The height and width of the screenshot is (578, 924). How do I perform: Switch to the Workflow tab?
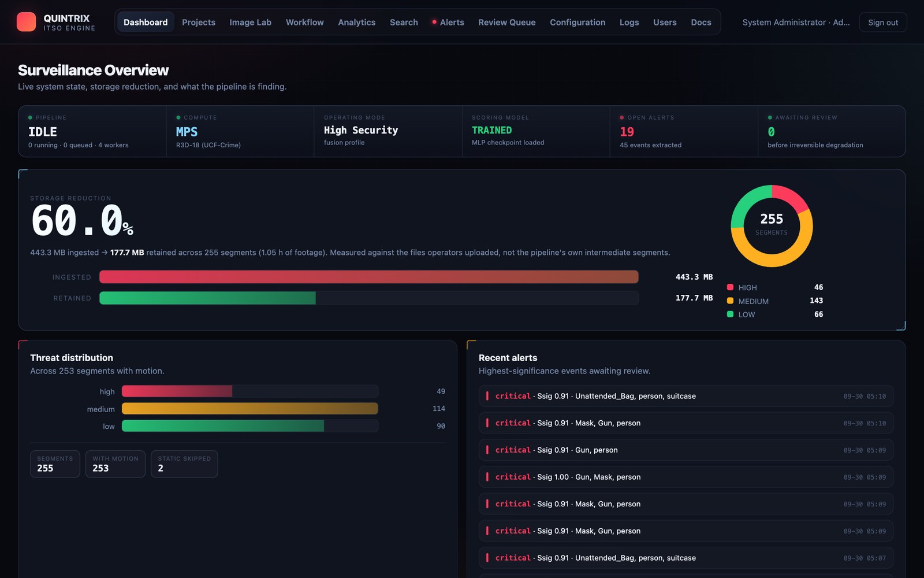tap(304, 22)
